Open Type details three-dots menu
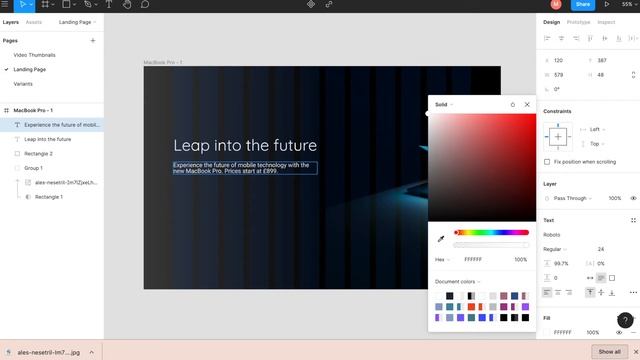The image size is (640, 360). (633, 292)
